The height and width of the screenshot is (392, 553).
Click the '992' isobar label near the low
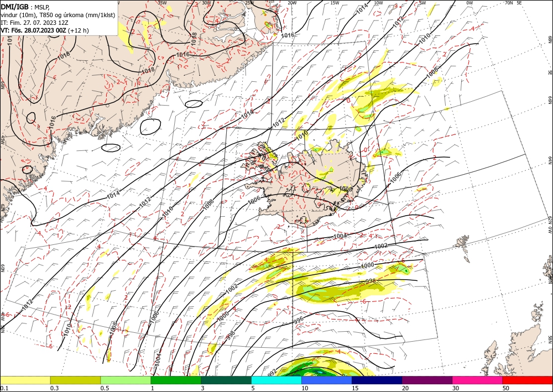[x=272, y=372]
